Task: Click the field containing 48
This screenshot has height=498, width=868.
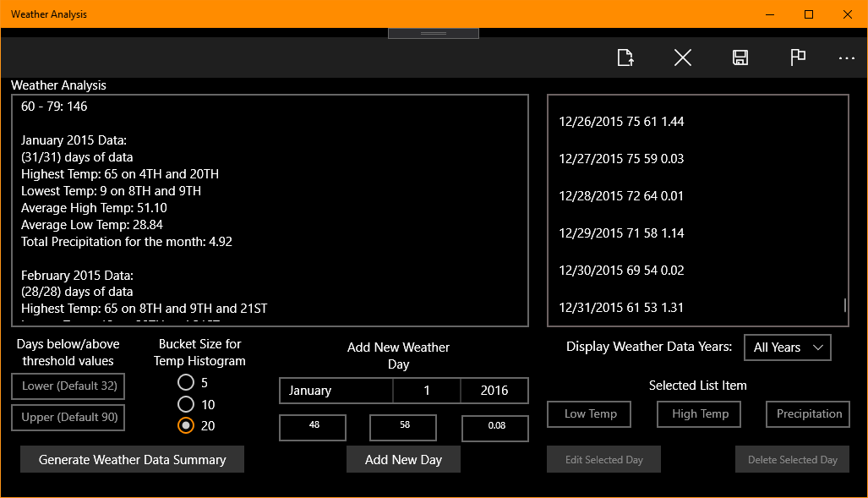Action: (x=313, y=428)
